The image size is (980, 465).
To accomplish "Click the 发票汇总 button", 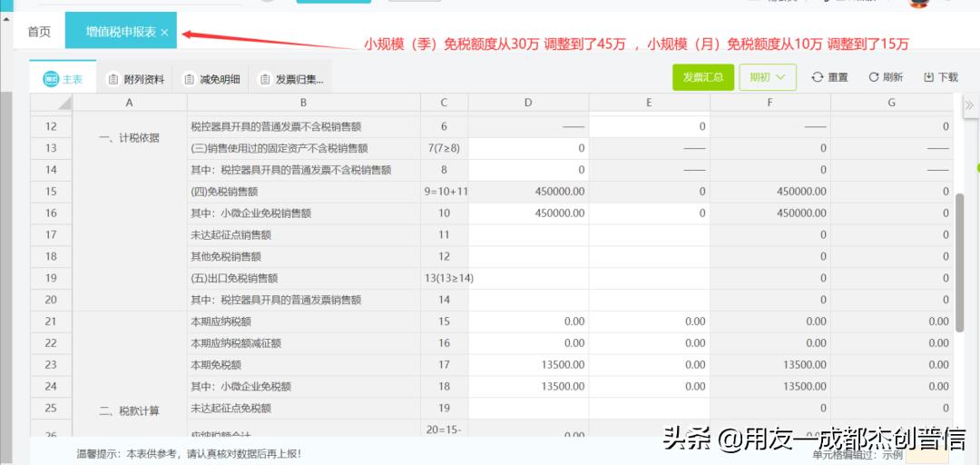I will click(703, 77).
